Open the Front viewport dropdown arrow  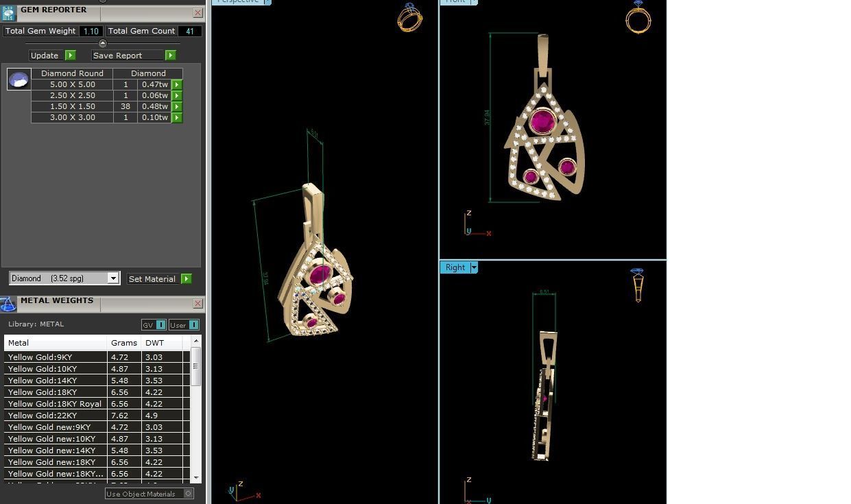(x=474, y=1)
